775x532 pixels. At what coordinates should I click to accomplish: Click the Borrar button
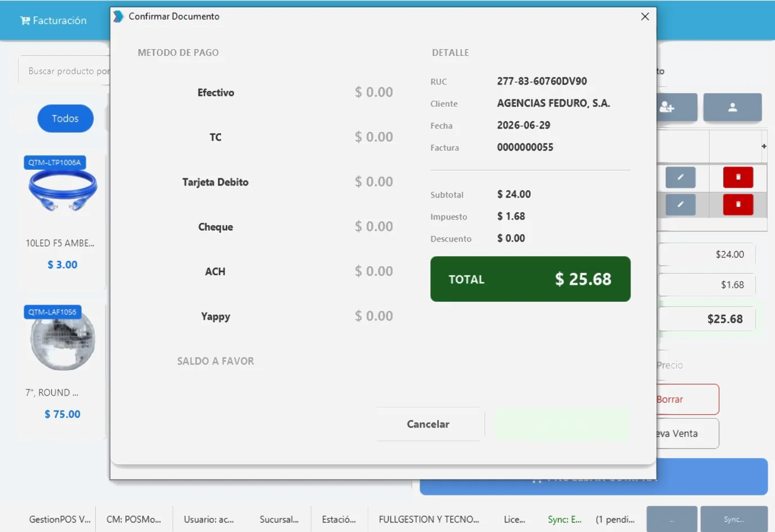pyautogui.click(x=688, y=399)
